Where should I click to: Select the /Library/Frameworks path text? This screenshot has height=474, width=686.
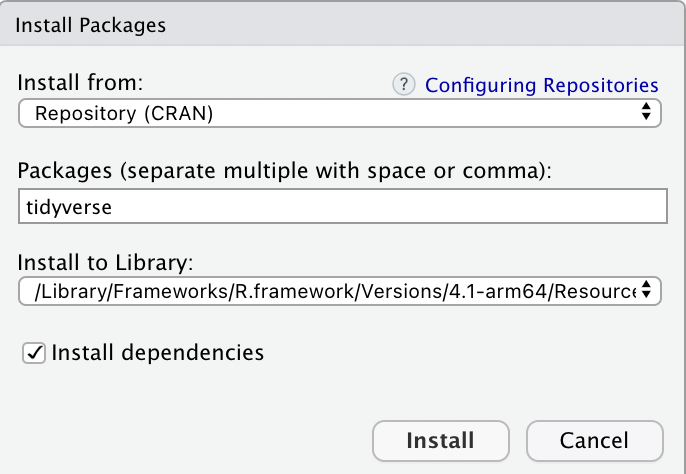click(335, 291)
